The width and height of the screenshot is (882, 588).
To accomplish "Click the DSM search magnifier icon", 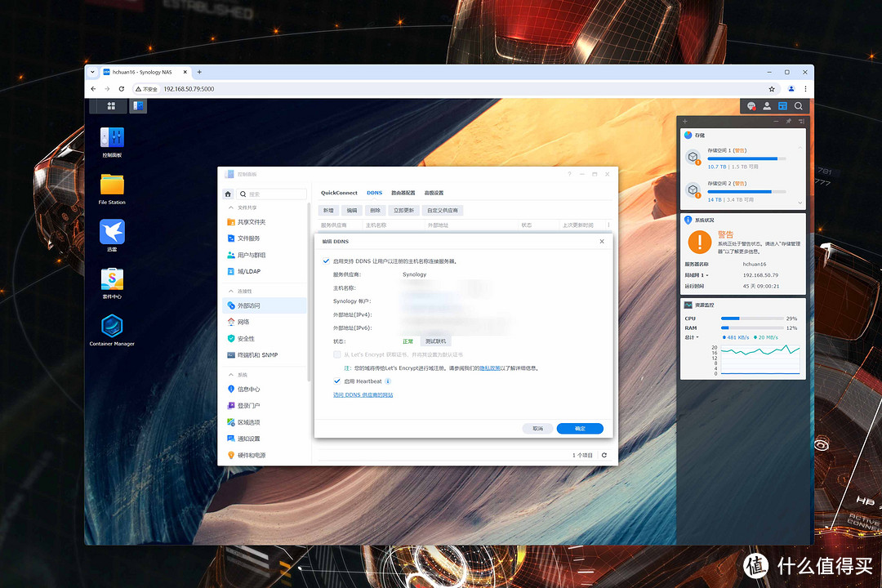I will (799, 106).
